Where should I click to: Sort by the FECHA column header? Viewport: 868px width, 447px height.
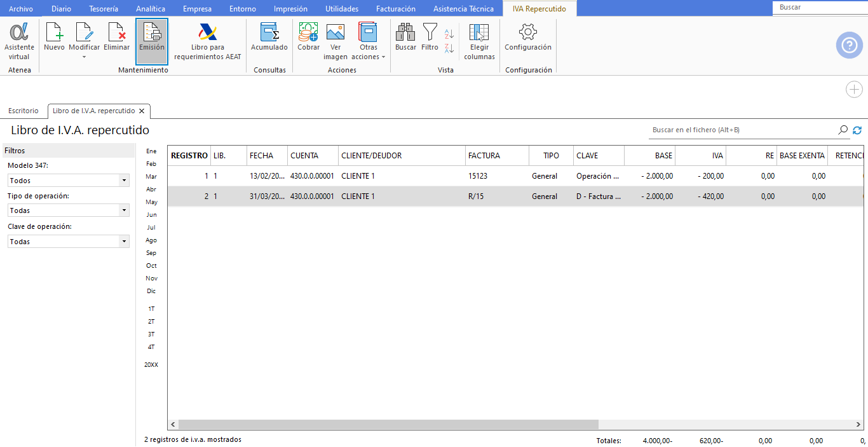[267, 156]
